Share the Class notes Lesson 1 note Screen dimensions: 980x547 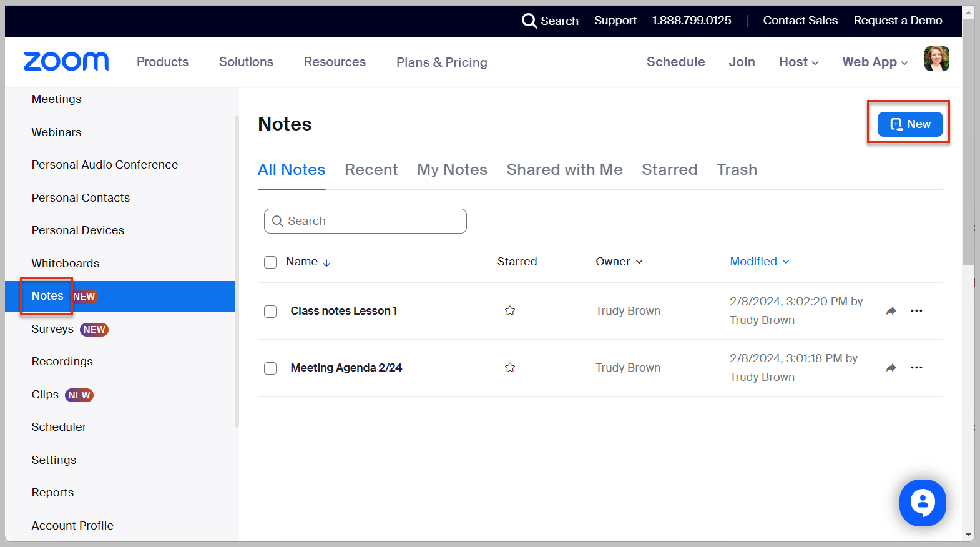click(x=891, y=311)
